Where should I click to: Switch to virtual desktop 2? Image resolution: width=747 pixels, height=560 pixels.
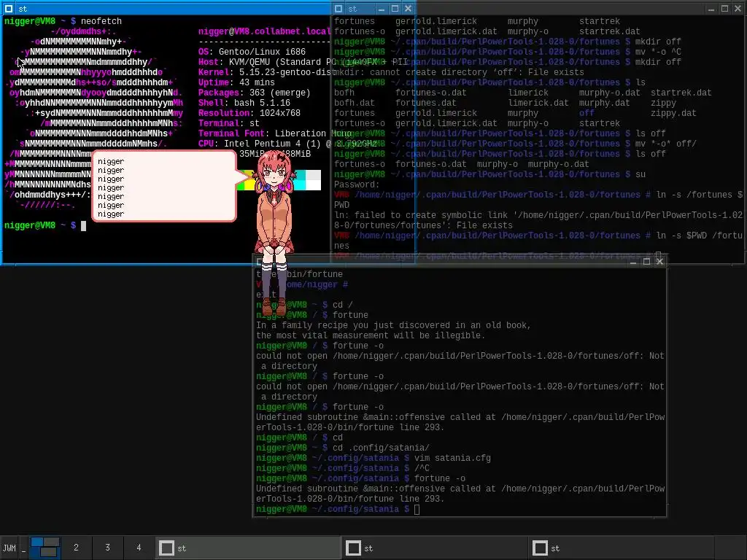pos(76,548)
